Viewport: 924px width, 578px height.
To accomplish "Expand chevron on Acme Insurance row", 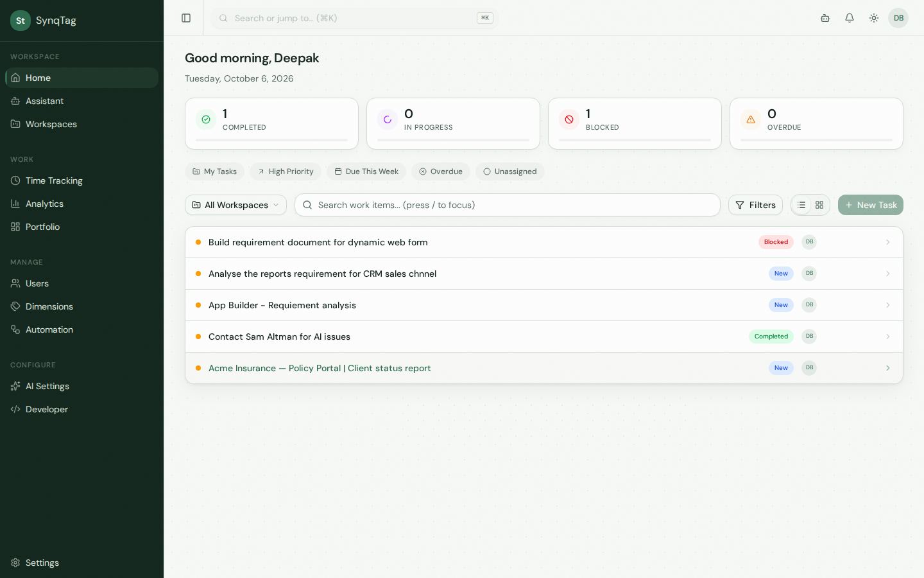I will [888, 368].
